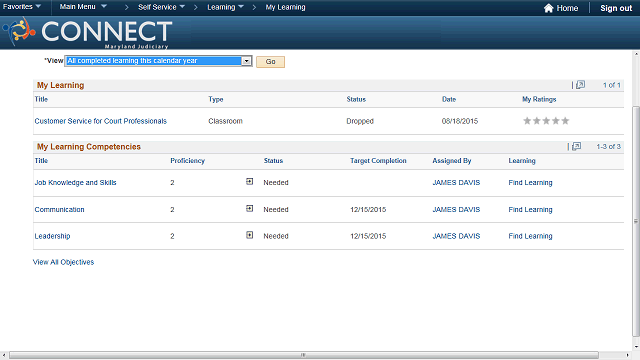Click Sign out
Screen dimensions: 640x360
pos(616,8)
